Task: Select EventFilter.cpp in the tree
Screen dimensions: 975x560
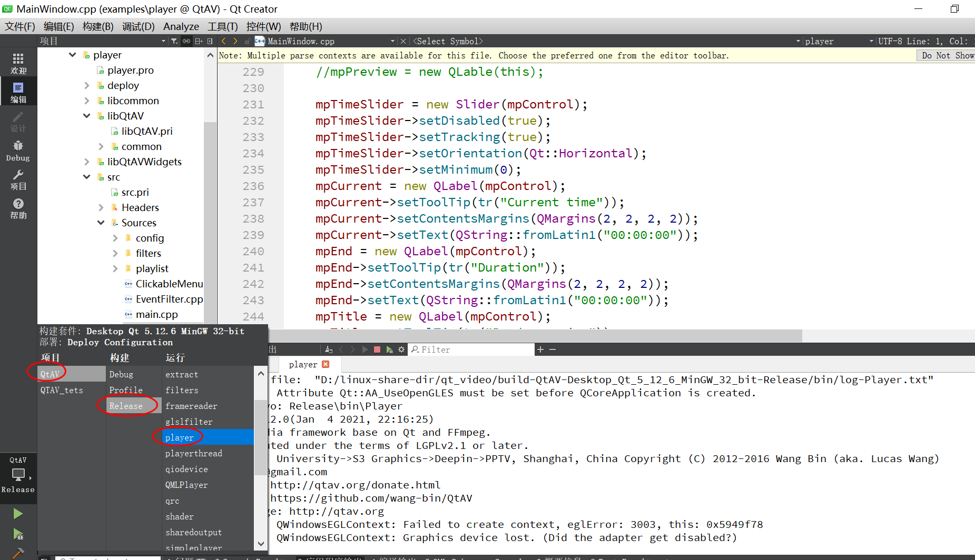Action: (169, 299)
